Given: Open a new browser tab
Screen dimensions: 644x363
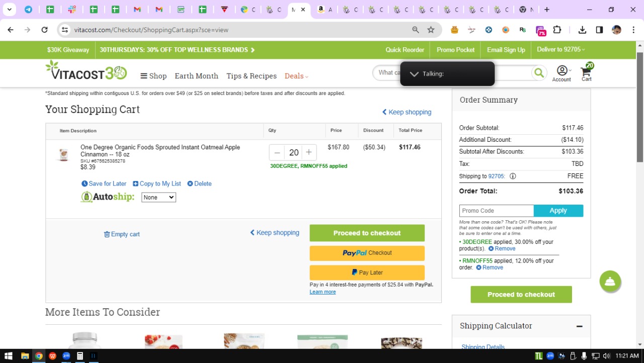Looking at the screenshot, I should (x=547, y=10).
